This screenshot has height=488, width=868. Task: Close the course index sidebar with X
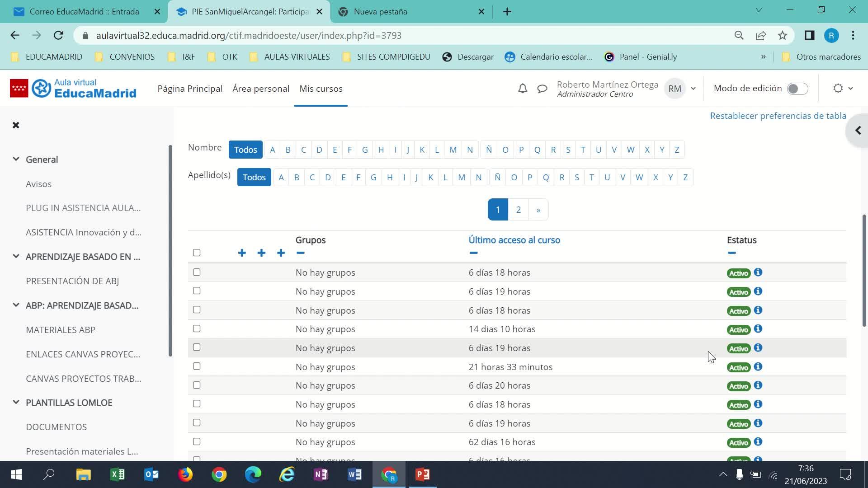click(16, 125)
